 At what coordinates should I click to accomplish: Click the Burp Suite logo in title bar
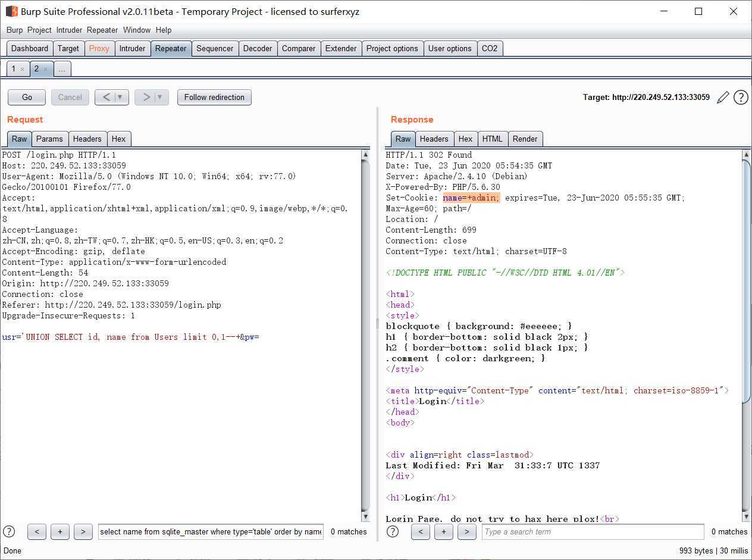(x=11, y=11)
